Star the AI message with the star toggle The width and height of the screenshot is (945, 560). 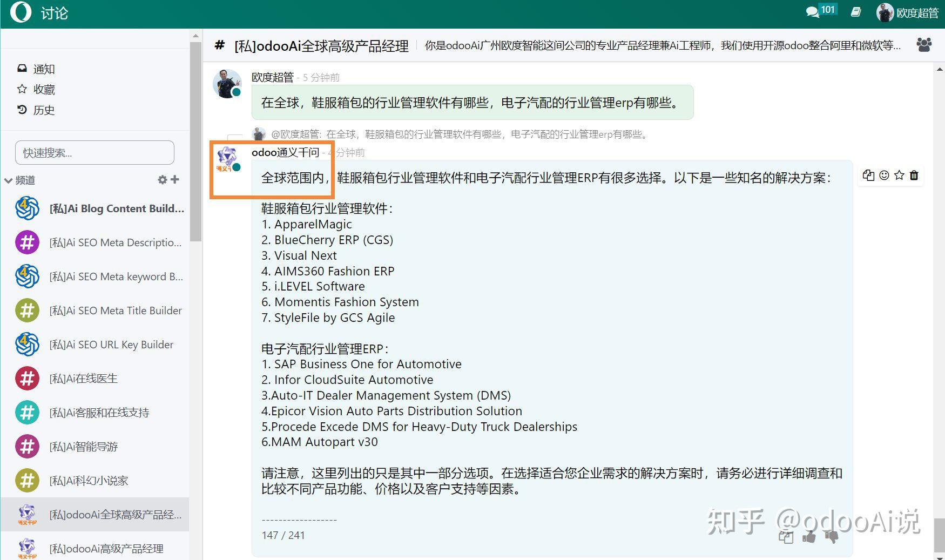click(899, 176)
